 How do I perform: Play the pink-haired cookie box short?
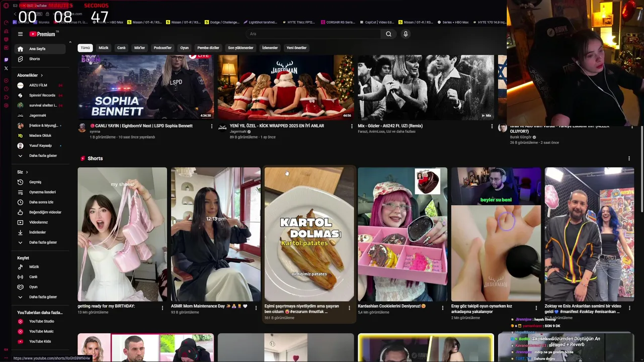(403, 234)
